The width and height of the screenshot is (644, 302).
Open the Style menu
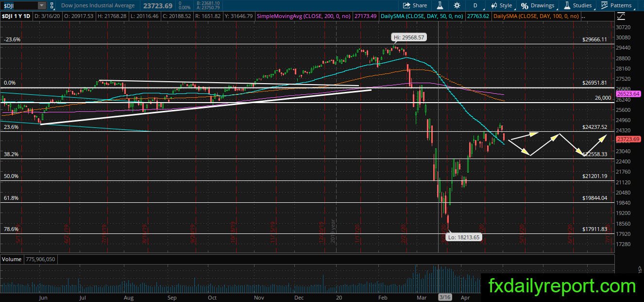pyautogui.click(x=502, y=5)
